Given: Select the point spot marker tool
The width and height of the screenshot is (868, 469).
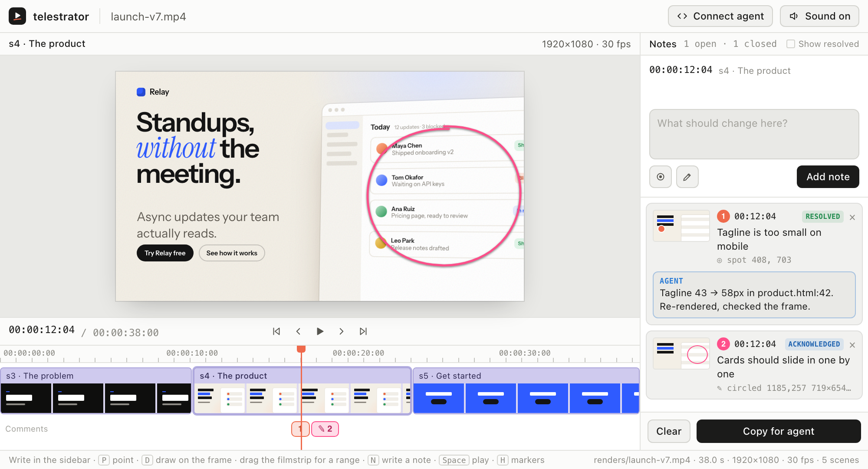Looking at the screenshot, I should [661, 177].
